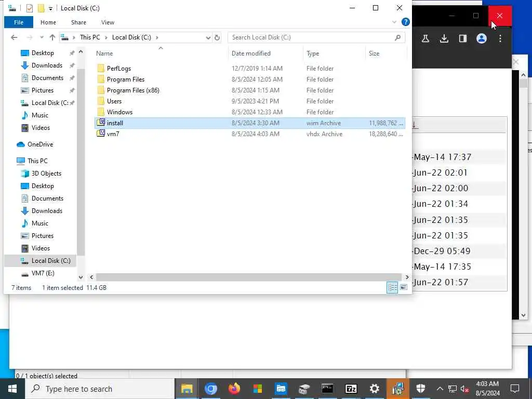The height and width of the screenshot is (399, 532).
Task: Sort by the Name column header
Action: pyautogui.click(x=104, y=54)
